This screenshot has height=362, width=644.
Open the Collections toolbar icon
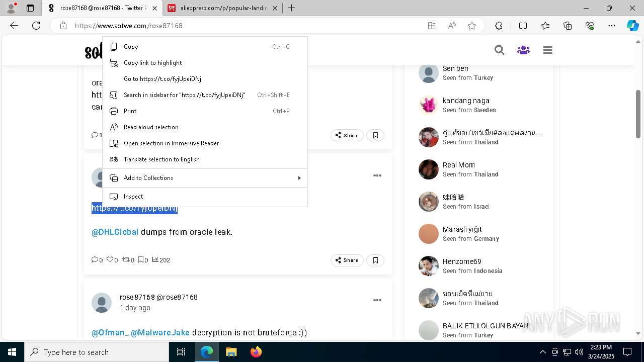pos(568,26)
